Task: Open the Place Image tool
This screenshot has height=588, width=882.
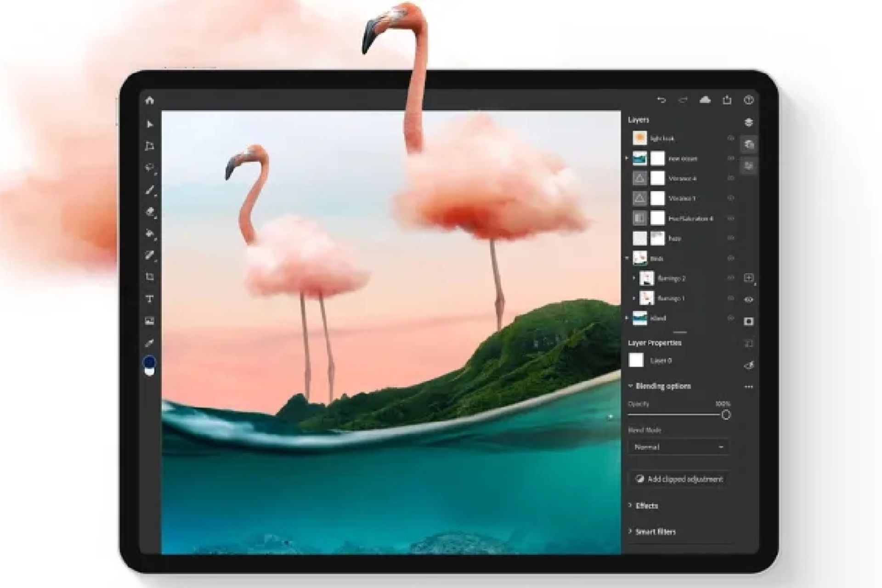Action: pyautogui.click(x=150, y=321)
